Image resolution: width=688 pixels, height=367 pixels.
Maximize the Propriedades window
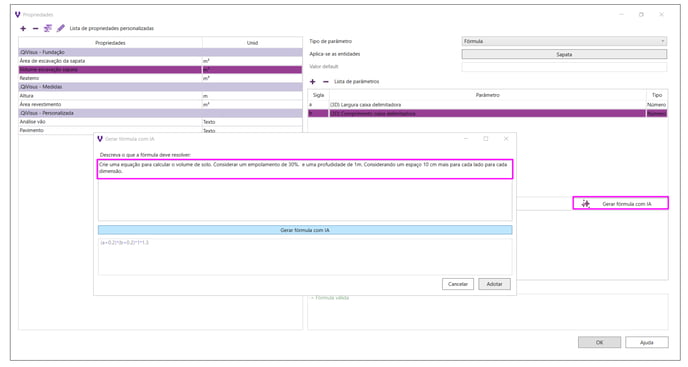point(641,14)
